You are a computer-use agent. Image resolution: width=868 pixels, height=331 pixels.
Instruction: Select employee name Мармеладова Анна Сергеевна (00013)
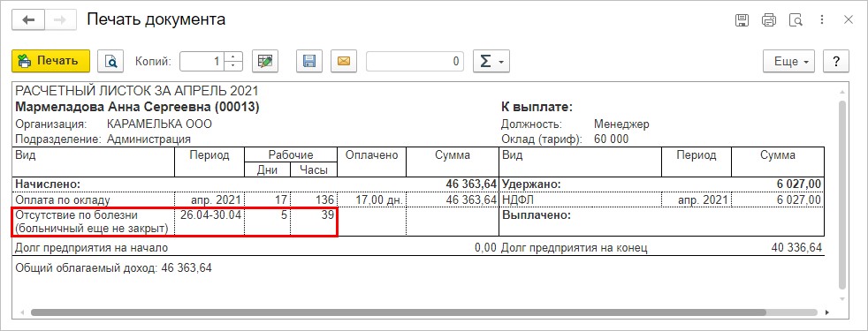point(137,107)
